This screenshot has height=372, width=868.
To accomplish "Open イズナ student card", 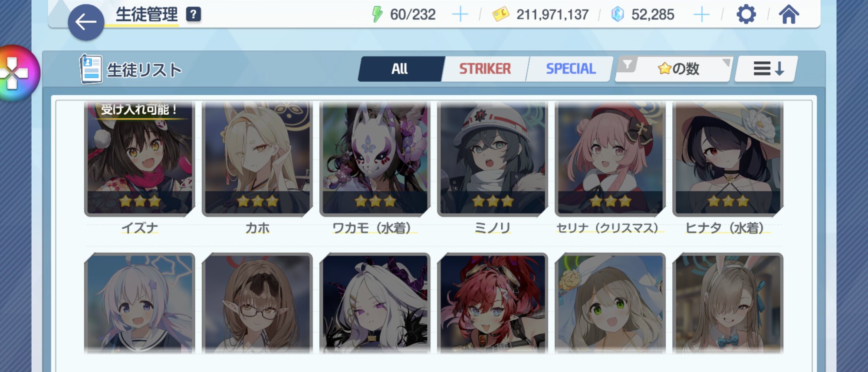I will click(140, 159).
